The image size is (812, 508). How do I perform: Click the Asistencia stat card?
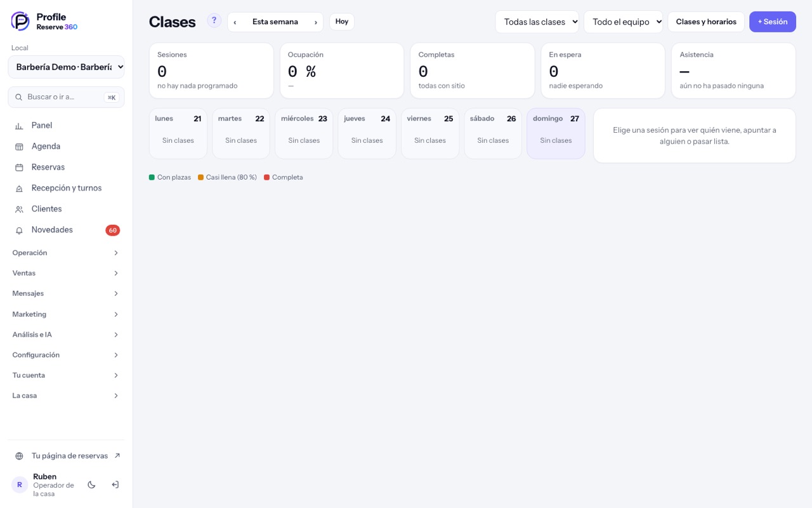coord(734,70)
